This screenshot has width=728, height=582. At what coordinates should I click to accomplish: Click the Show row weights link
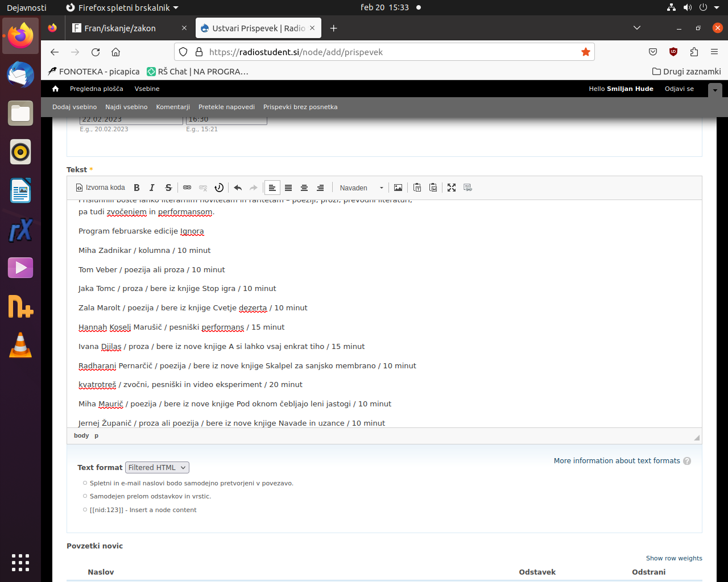(x=674, y=558)
